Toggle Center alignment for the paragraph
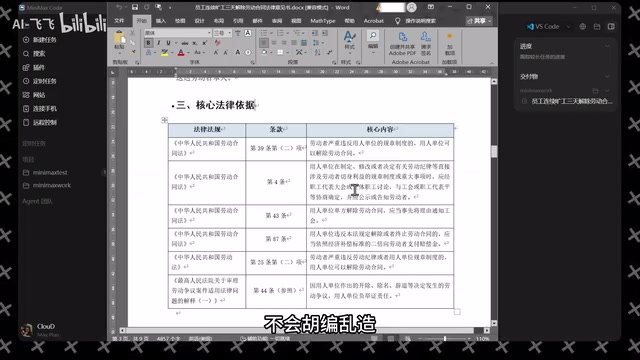 (274, 42)
